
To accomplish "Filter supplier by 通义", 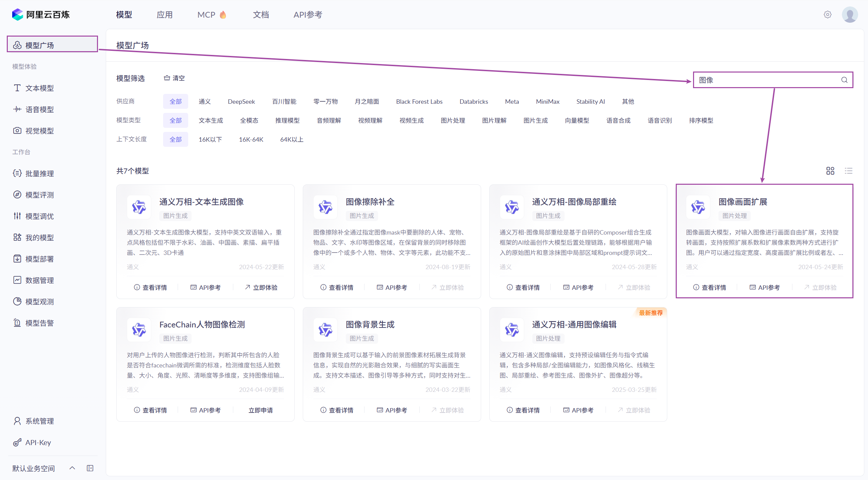I will click(205, 101).
